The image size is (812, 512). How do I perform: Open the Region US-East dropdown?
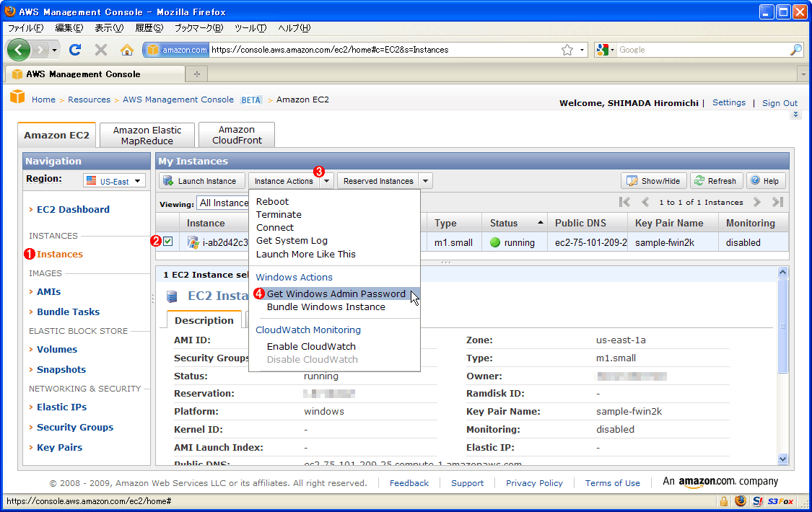tap(115, 181)
